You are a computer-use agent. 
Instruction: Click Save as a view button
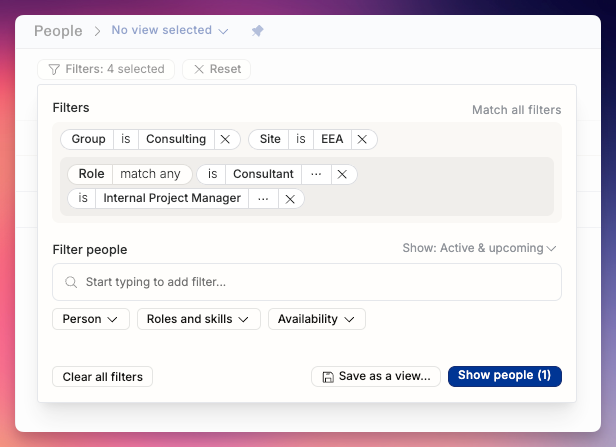[x=376, y=376]
